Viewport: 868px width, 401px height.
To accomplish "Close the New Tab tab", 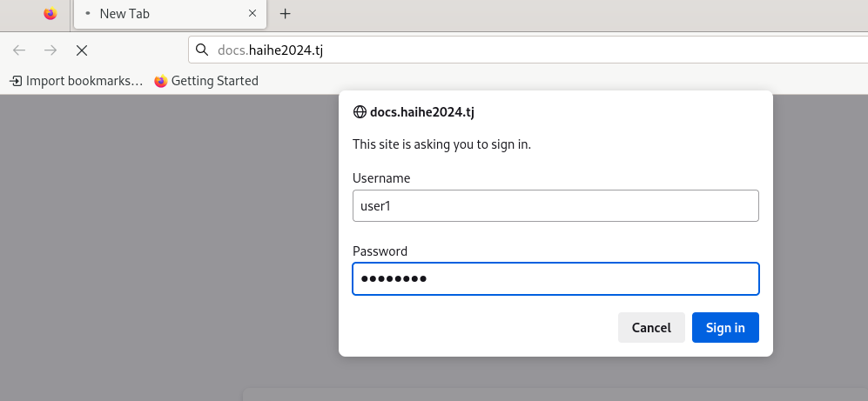I will (x=252, y=13).
